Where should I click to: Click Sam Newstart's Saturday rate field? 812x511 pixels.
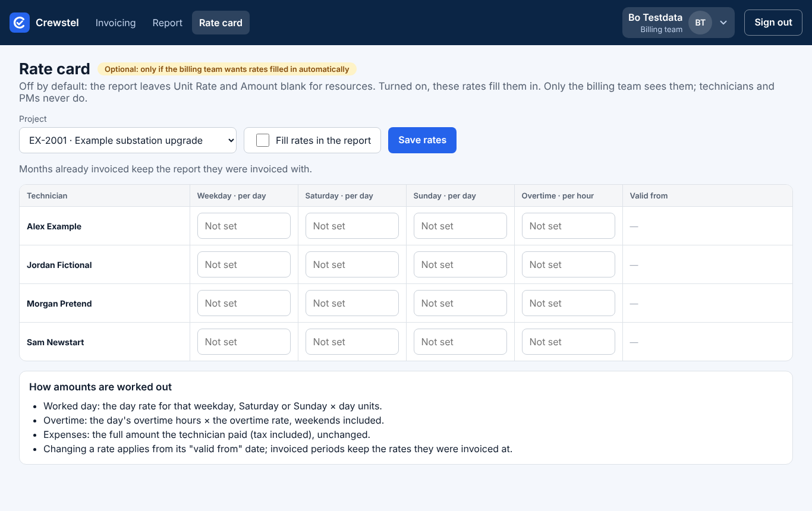[x=352, y=342]
